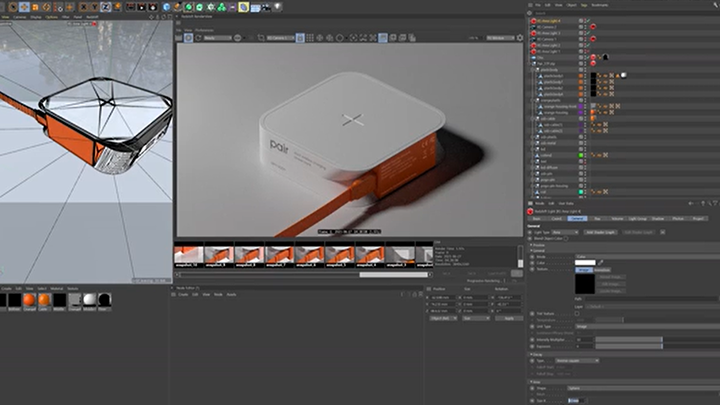Select the first orange material ball
The image size is (720, 405).
point(29,300)
